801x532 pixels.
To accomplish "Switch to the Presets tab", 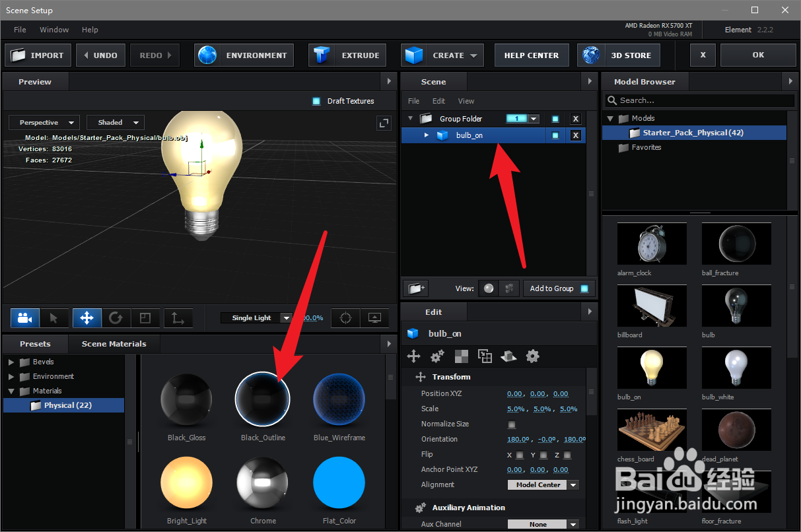I will (35, 344).
